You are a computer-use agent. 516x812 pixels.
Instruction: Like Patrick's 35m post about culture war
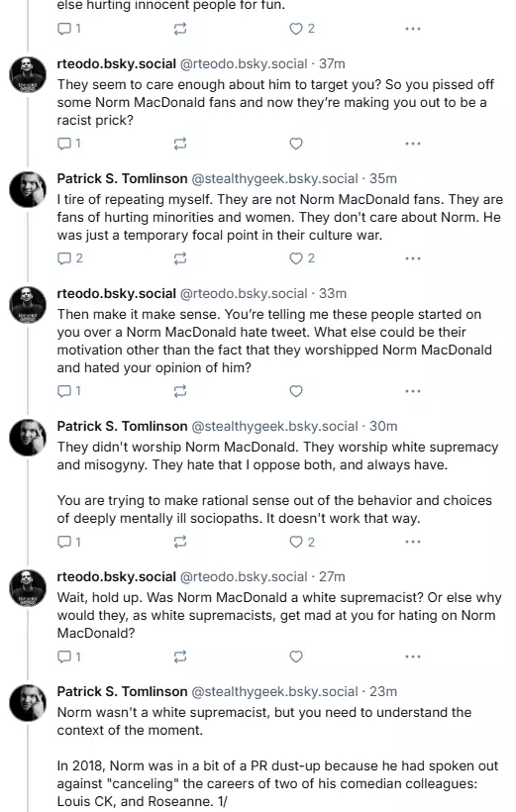[301, 257]
